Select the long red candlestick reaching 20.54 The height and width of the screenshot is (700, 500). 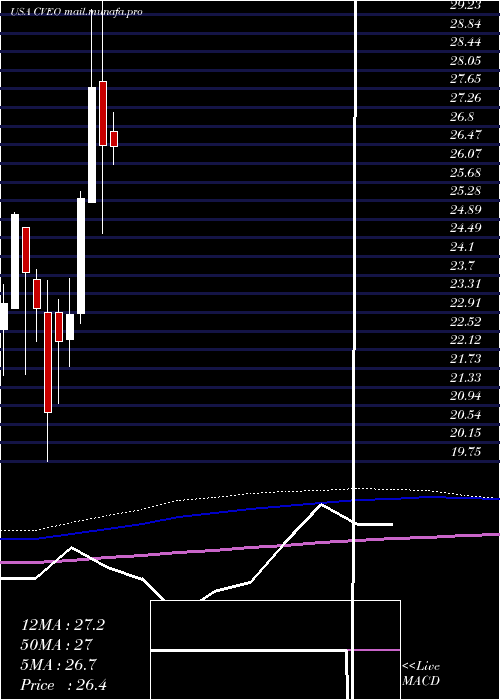point(48,362)
